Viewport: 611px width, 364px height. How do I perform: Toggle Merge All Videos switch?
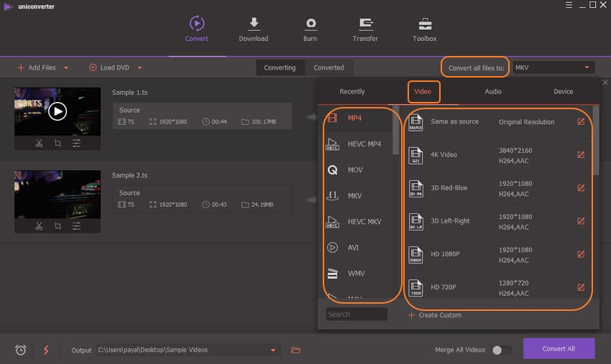502,350
